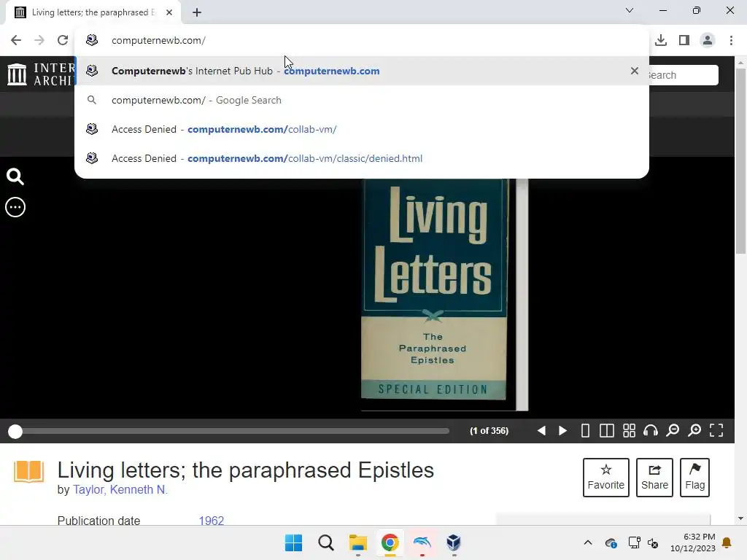The image size is (747, 560).
Task: Click the browser forward arrow
Action: (39, 41)
